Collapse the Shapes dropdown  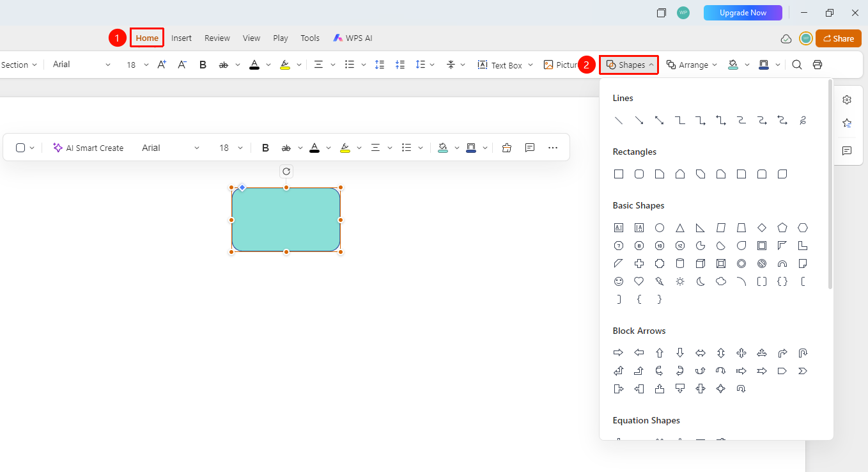(629, 65)
